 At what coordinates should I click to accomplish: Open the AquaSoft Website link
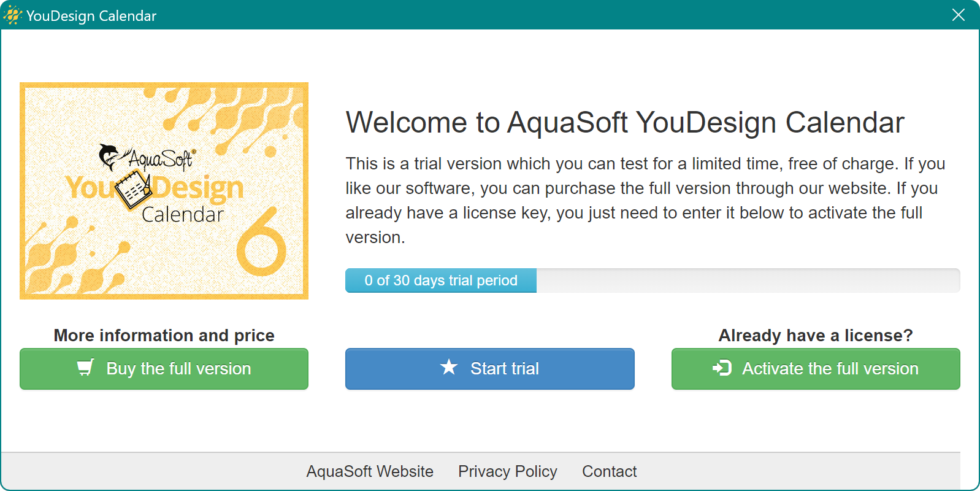370,471
